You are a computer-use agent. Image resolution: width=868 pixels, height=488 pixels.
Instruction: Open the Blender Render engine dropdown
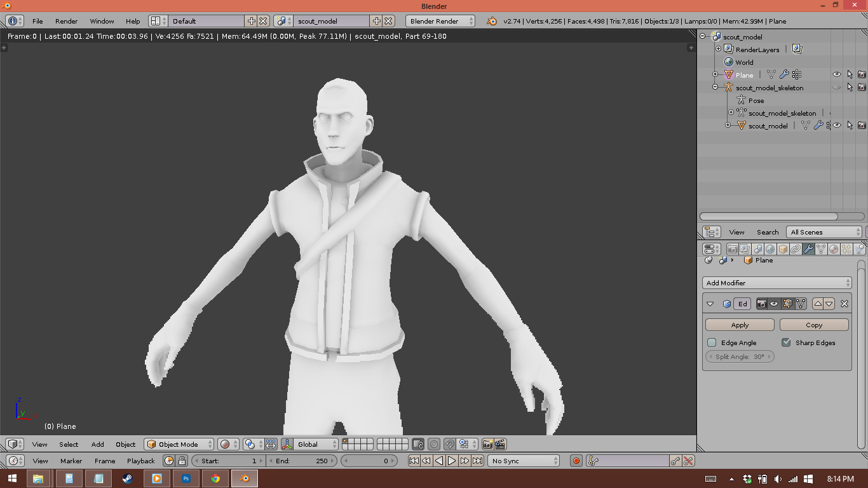coord(440,21)
